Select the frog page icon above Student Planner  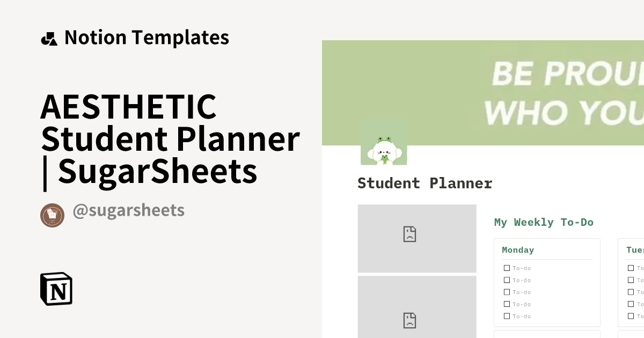click(x=384, y=141)
